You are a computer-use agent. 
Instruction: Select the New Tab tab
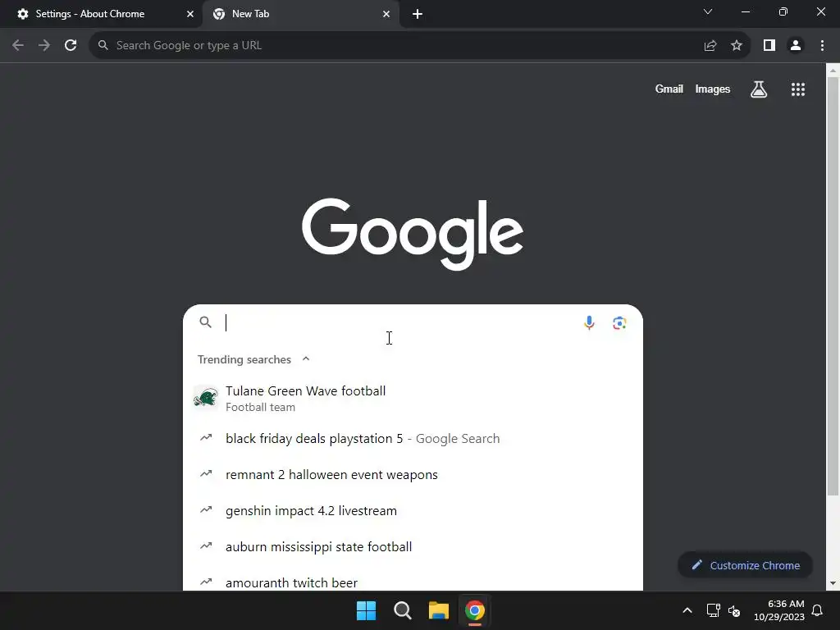(x=300, y=14)
